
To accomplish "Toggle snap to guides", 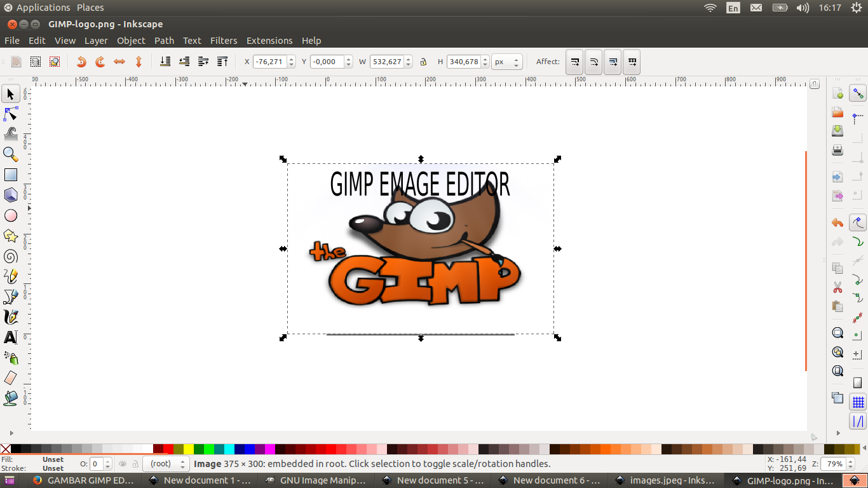I will coord(858,421).
